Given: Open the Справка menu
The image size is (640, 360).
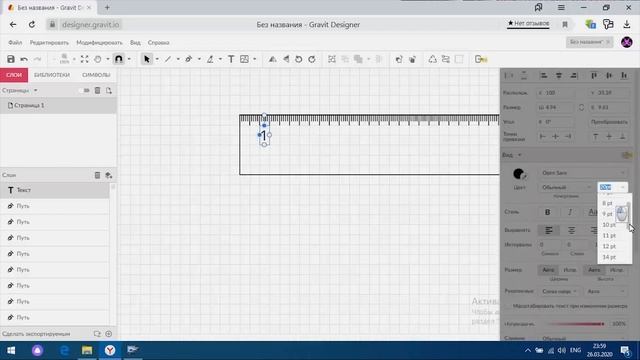Looking at the screenshot, I should [158, 42].
